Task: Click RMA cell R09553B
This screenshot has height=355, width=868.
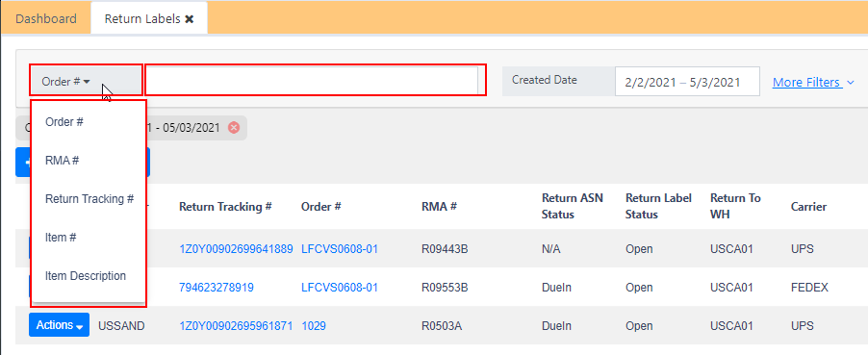Action: pyautogui.click(x=446, y=288)
